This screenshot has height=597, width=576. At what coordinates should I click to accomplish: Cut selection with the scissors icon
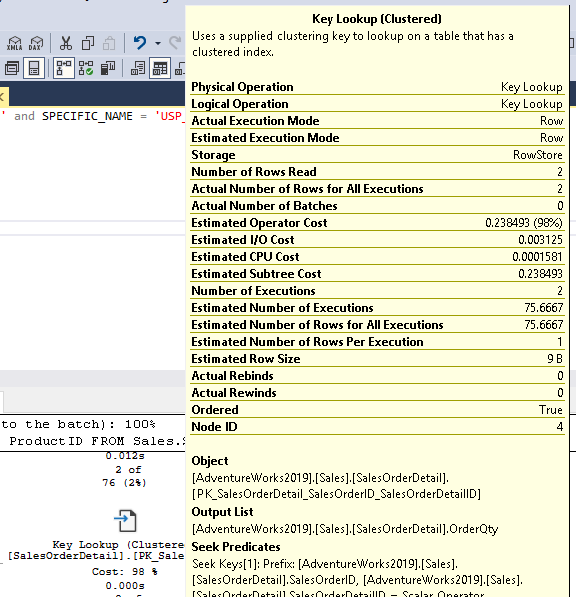click(65, 43)
